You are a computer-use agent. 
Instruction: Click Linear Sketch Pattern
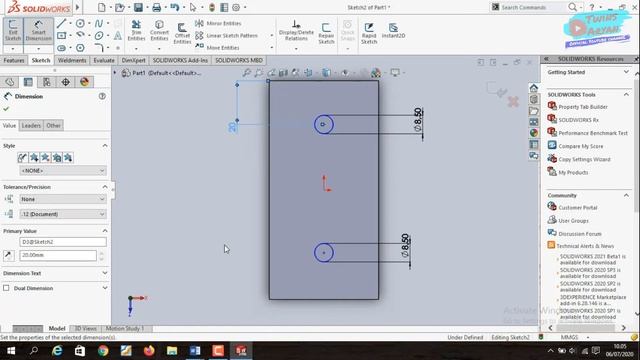(227, 36)
